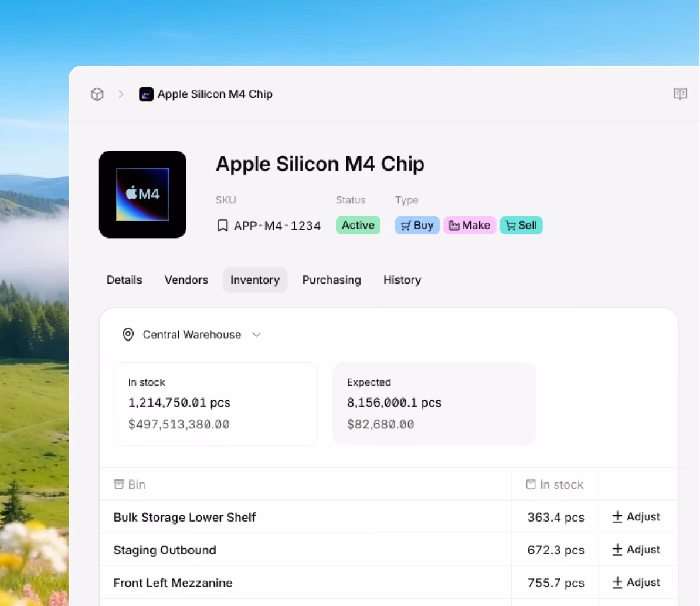
Task: Click the M4 chip breadcrumb thumbnail icon
Action: pos(146,94)
